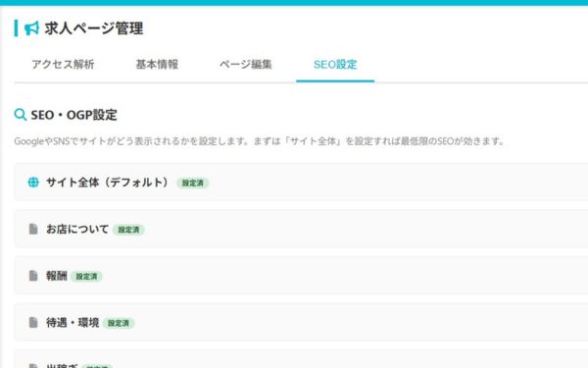
Task: Expand the お店について row
Action: coord(301,229)
